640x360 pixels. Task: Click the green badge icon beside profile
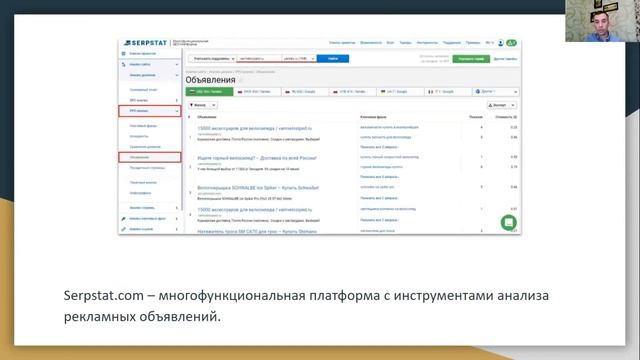(x=511, y=43)
